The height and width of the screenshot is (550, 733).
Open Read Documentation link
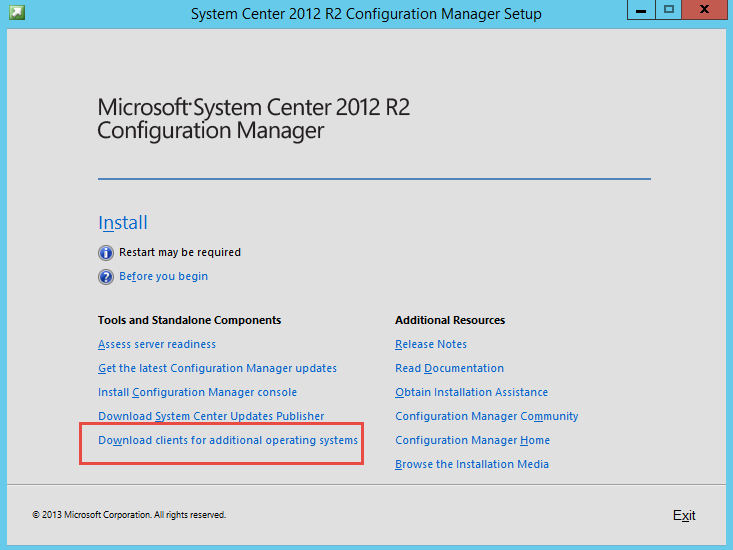click(449, 368)
